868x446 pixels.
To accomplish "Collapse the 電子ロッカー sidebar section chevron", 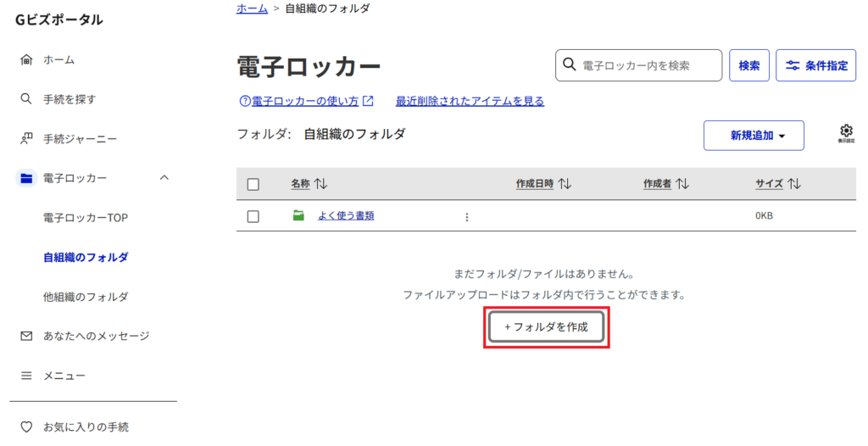I will point(164,177).
